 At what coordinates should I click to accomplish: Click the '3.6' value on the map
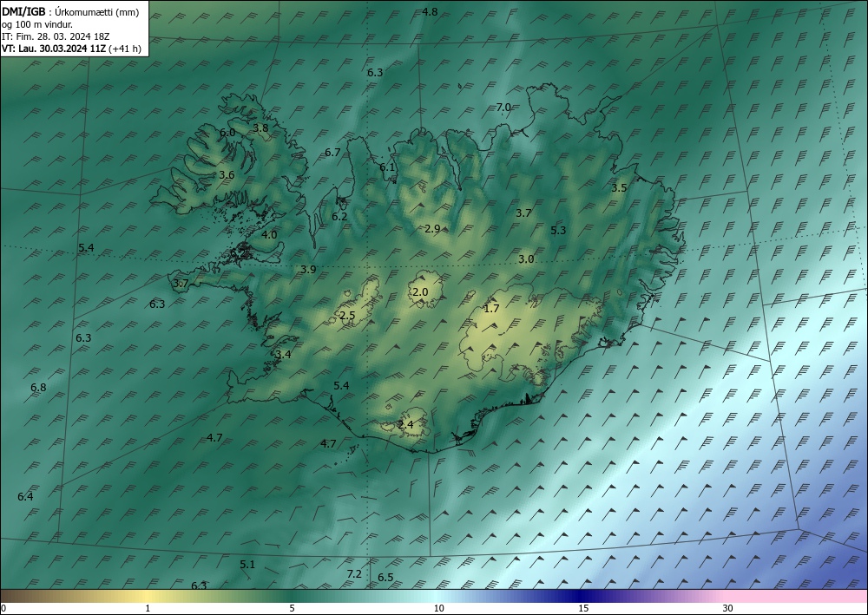tap(227, 174)
